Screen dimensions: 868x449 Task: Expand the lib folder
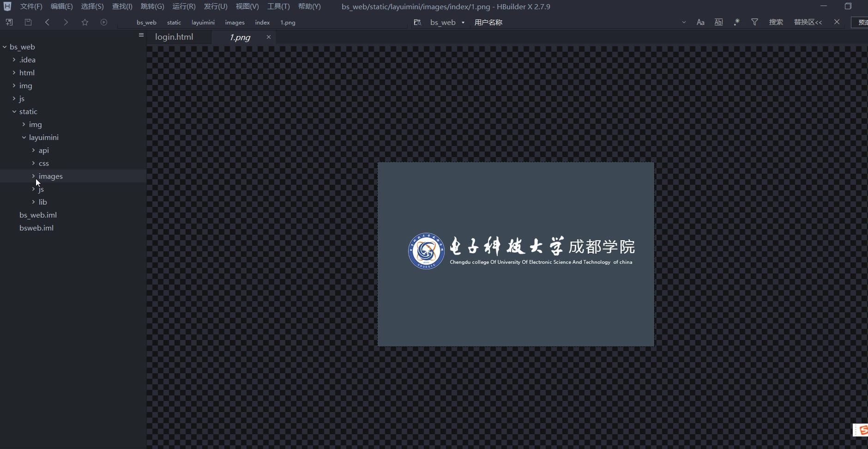click(x=34, y=202)
